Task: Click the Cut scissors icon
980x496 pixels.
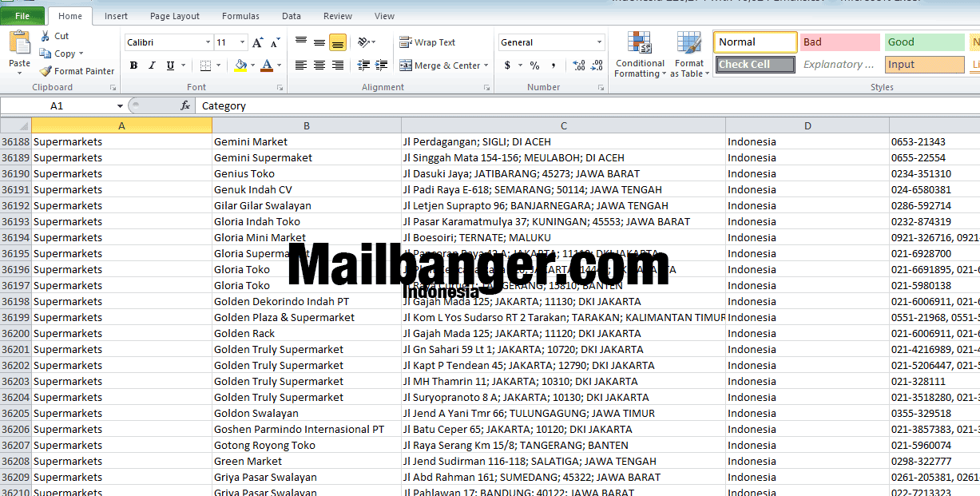Action: click(44, 36)
